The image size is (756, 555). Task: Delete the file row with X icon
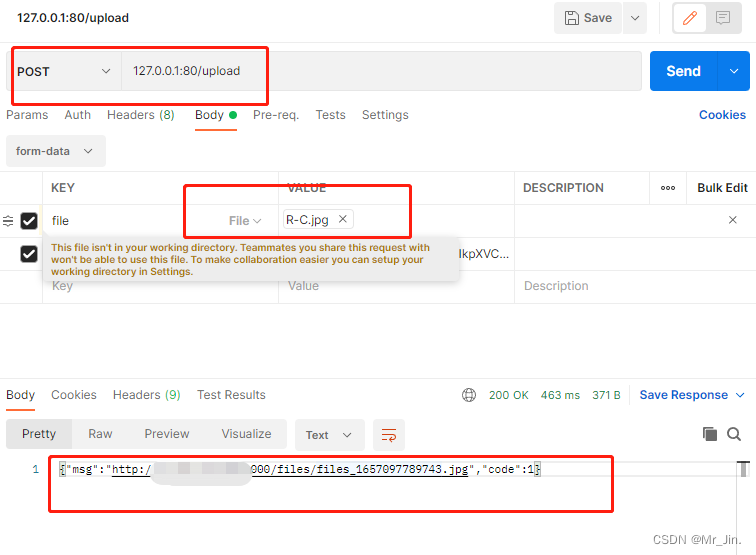(732, 220)
